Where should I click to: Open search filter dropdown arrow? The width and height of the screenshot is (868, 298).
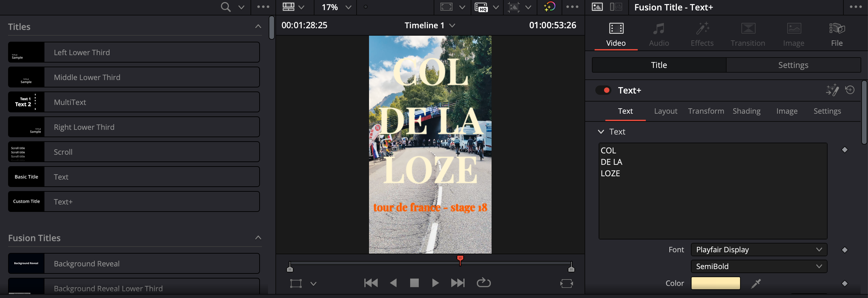click(x=241, y=7)
